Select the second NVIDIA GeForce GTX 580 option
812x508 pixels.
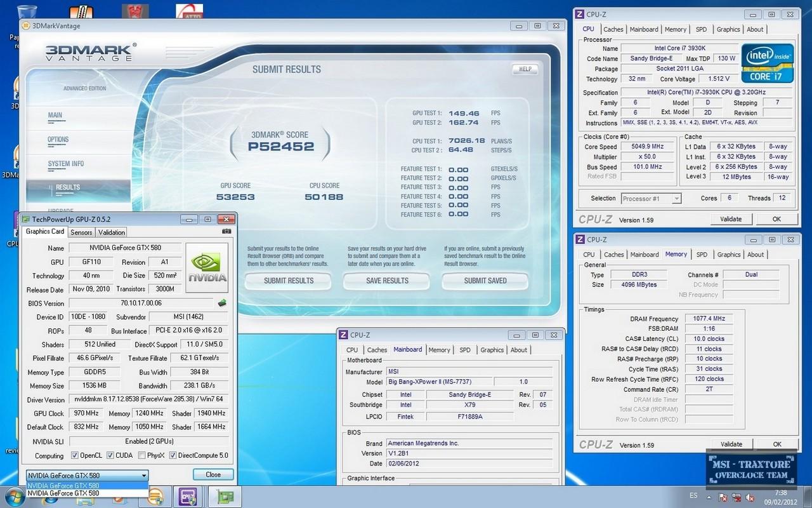87,493
